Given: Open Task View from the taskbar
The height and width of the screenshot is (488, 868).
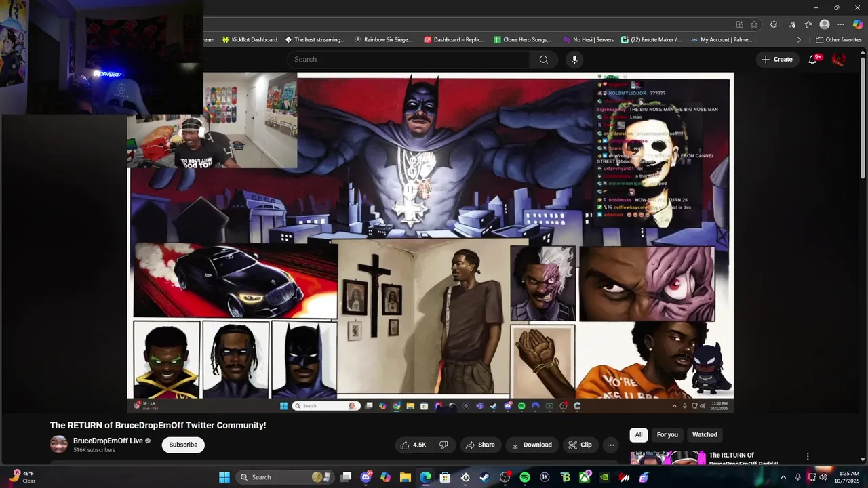Looking at the screenshot, I should pyautogui.click(x=346, y=477).
